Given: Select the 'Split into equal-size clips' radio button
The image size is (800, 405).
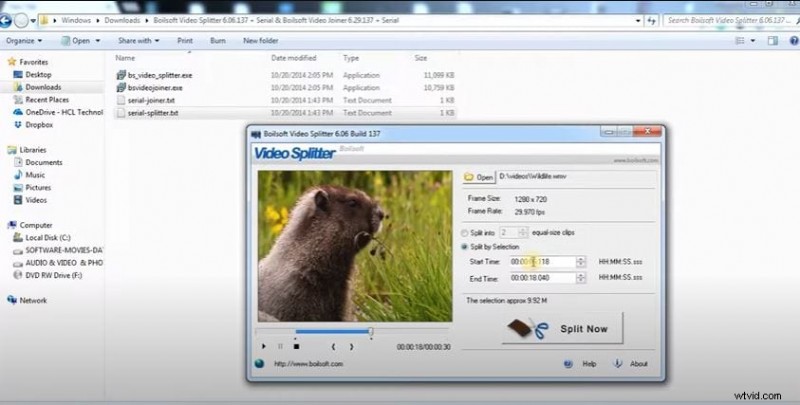Looking at the screenshot, I should pyautogui.click(x=464, y=233).
